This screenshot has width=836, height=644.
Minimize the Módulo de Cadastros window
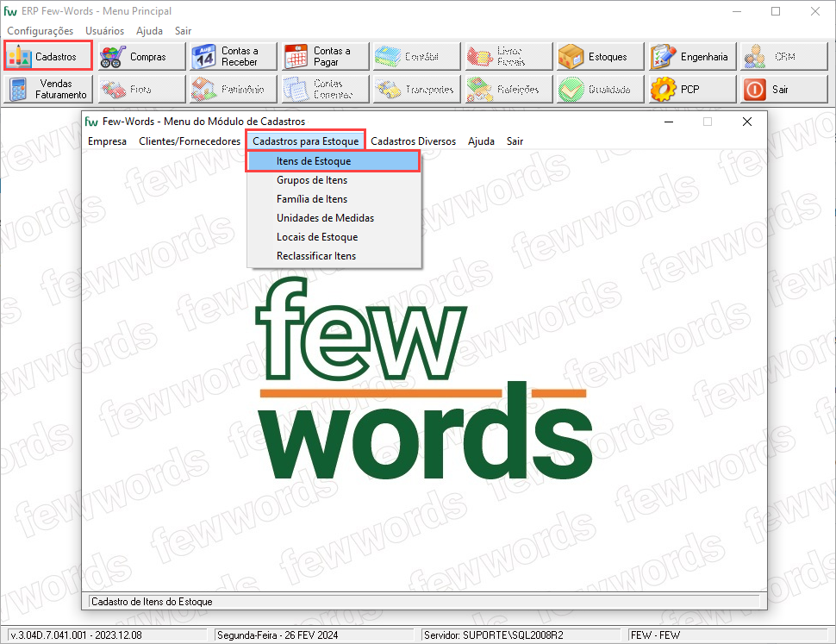[x=669, y=122]
